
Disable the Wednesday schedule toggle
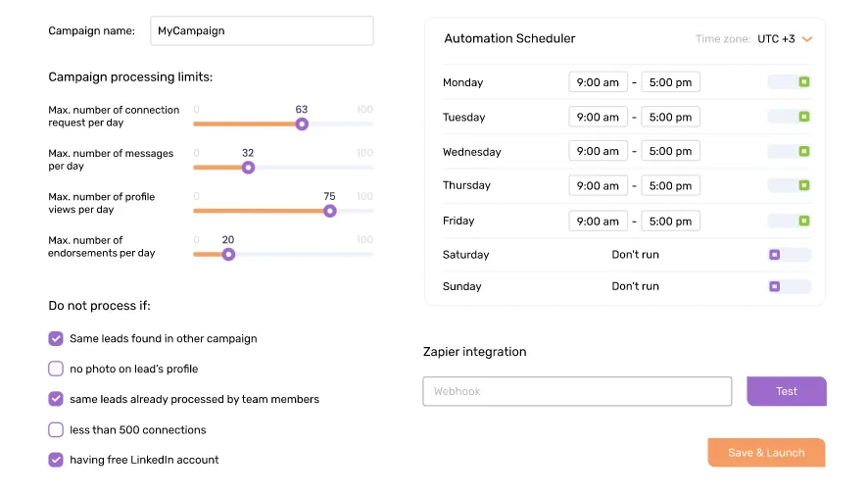(x=790, y=151)
